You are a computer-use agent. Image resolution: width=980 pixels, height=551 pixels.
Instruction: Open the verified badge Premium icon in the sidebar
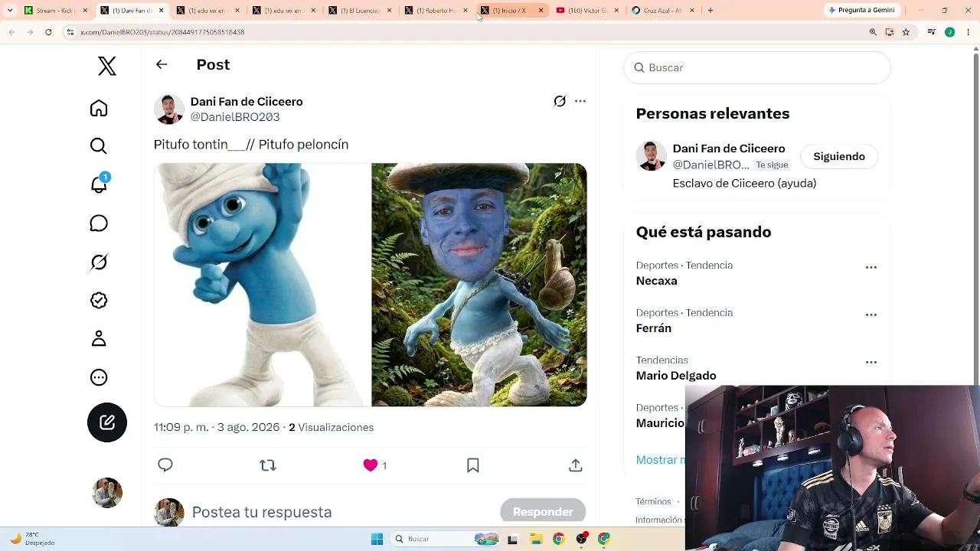pos(99,300)
